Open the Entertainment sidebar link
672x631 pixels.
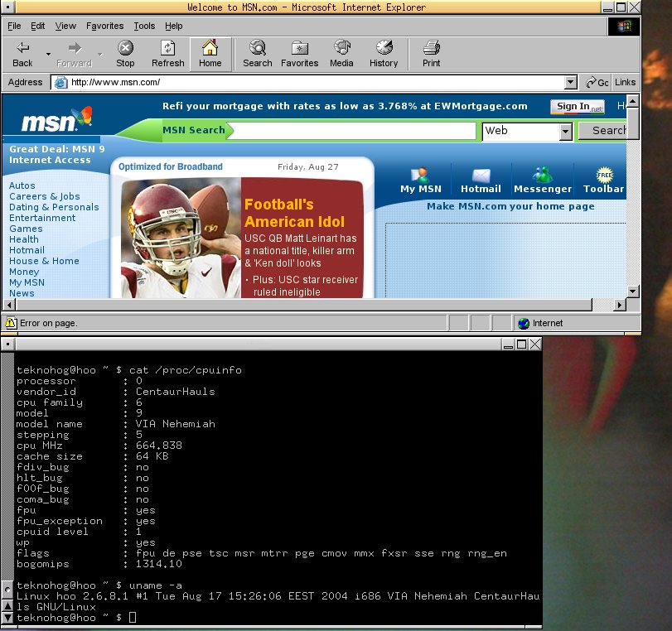pos(42,218)
